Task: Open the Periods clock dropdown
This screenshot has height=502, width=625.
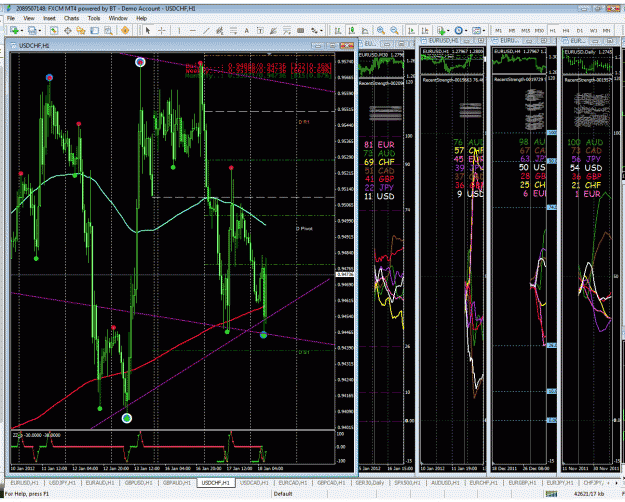Action: click(460, 30)
